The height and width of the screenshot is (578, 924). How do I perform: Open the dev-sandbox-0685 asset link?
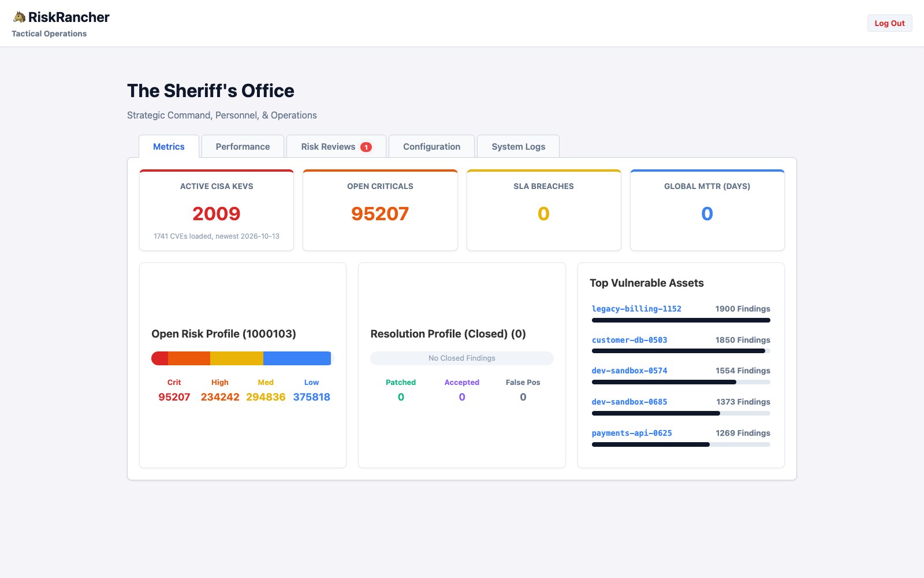(x=629, y=402)
